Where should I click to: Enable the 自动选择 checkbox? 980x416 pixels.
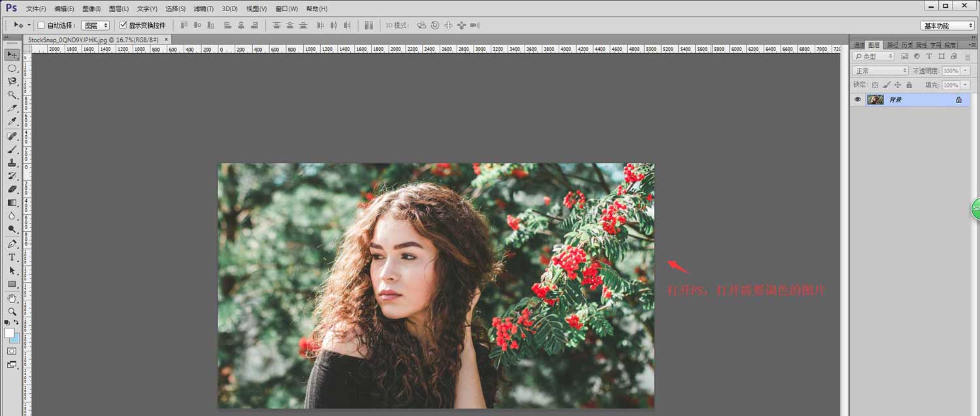click(x=41, y=25)
